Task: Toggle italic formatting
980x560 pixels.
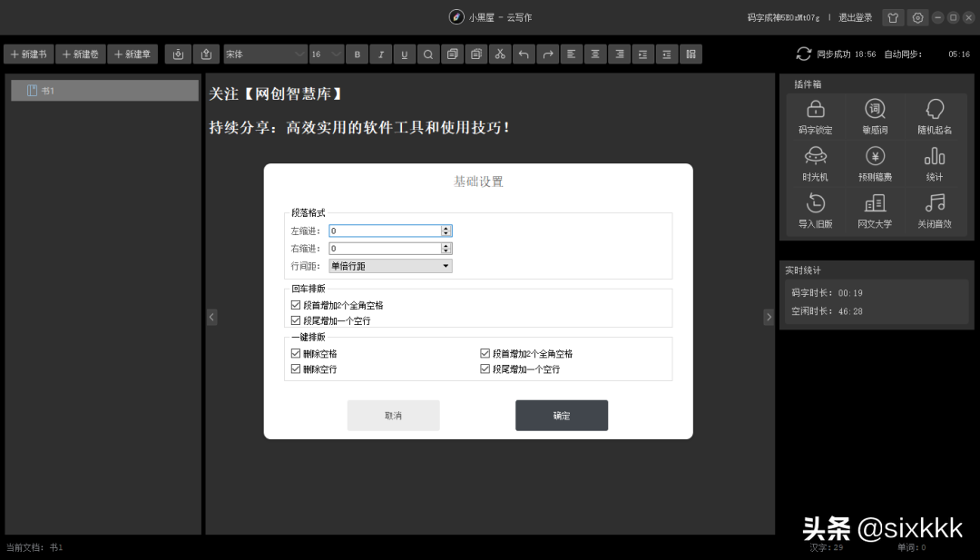Action: 380,54
